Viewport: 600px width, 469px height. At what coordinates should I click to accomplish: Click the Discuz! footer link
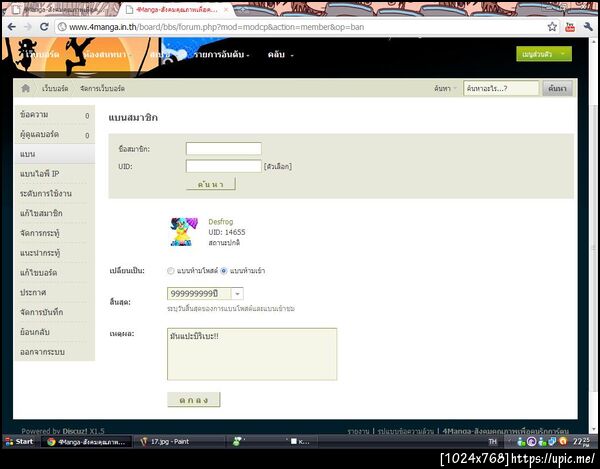[x=76, y=431]
